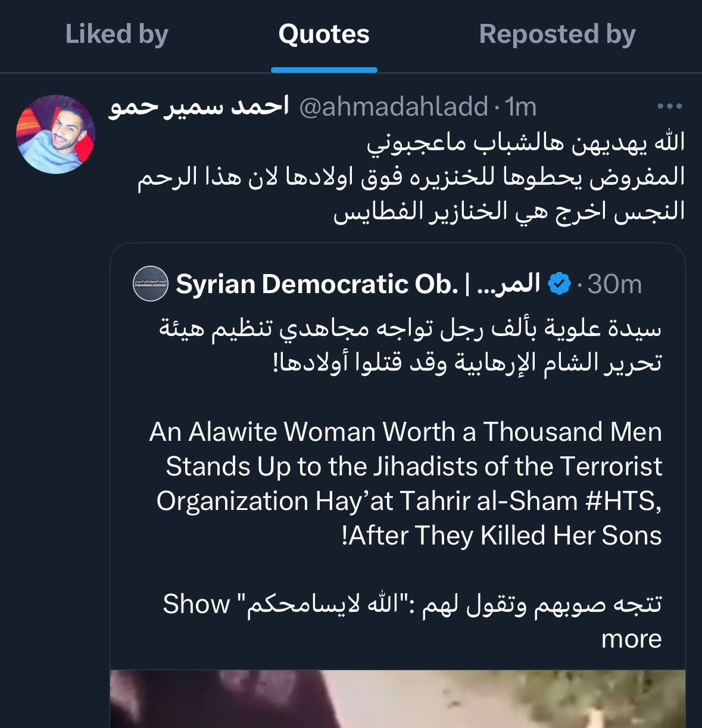Tap the 30m timestamp on quoted post

614,285
